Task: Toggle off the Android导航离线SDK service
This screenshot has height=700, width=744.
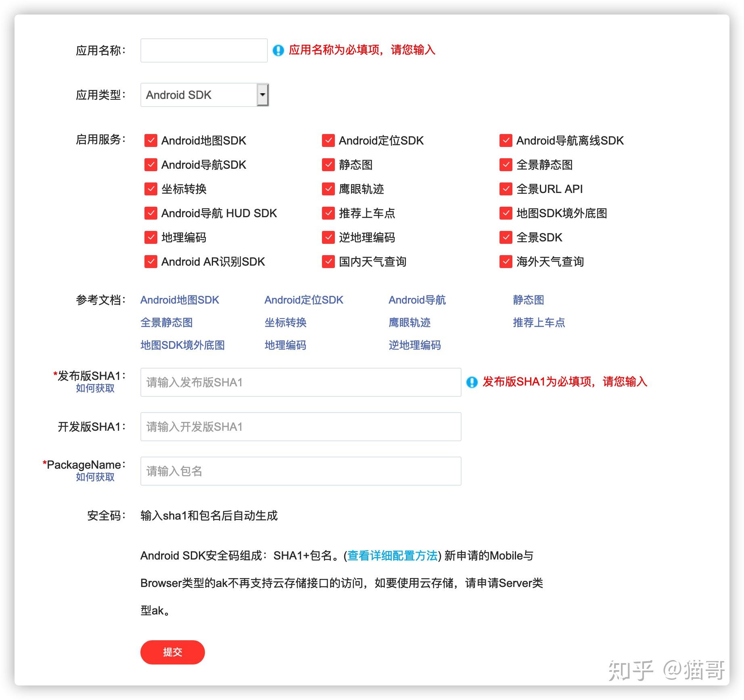Action: (x=505, y=140)
